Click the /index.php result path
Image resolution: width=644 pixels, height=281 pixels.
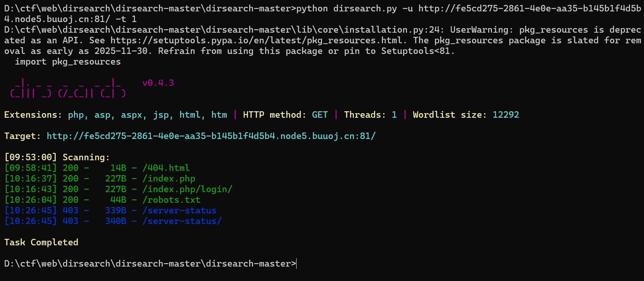click(x=169, y=178)
